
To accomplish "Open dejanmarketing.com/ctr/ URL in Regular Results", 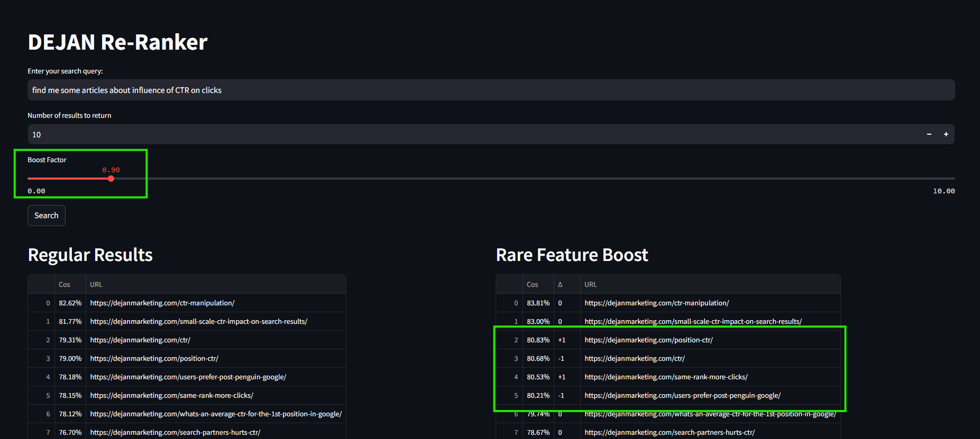I will 140,340.
